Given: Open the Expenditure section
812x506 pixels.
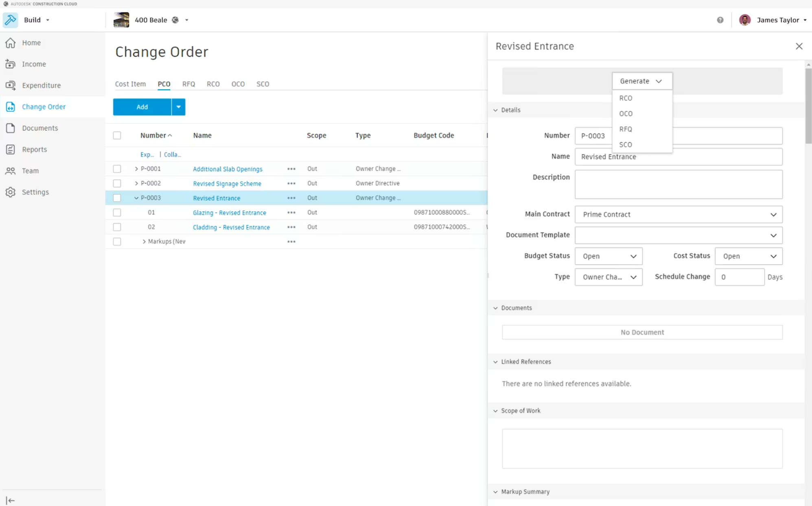Looking at the screenshot, I should [x=42, y=85].
